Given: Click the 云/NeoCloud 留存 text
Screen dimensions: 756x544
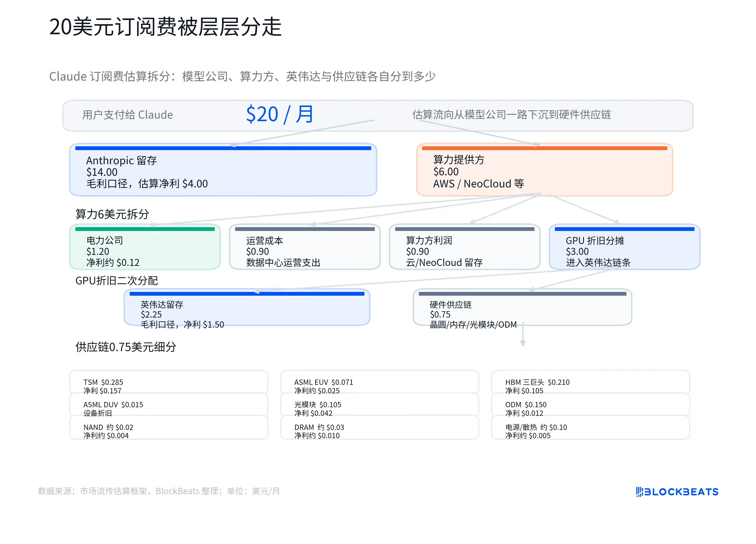Looking at the screenshot, I should [444, 262].
